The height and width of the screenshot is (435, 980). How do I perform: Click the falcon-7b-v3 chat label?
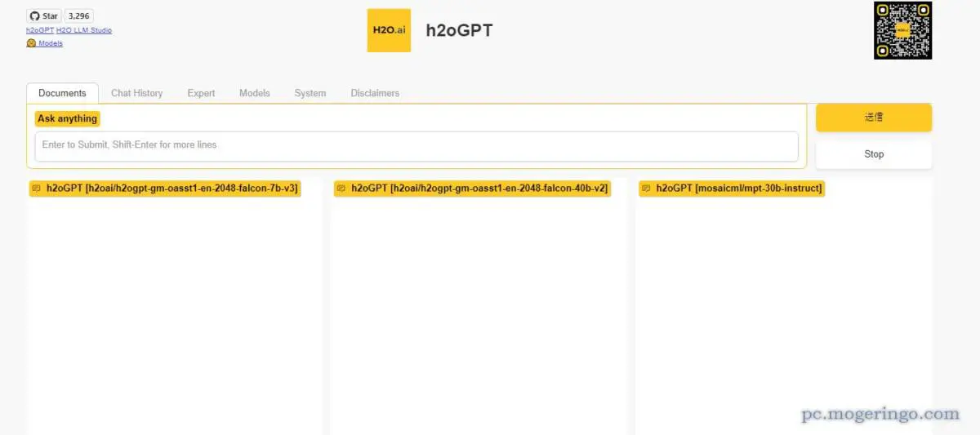(164, 189)
